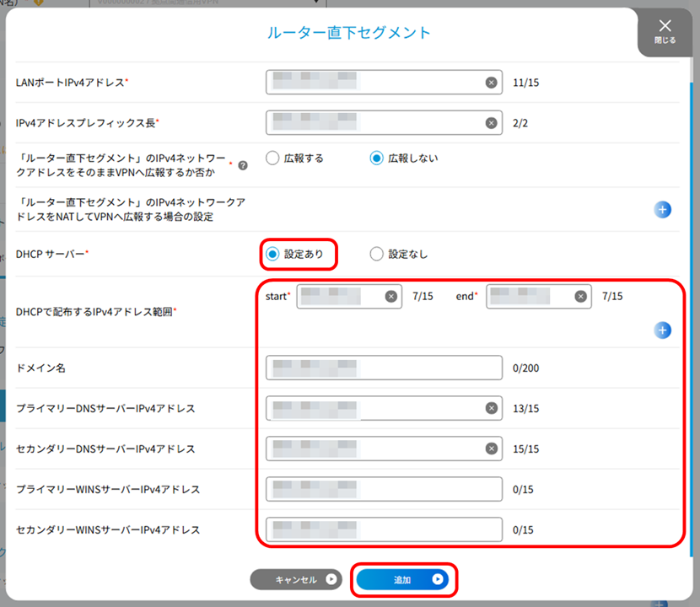The width and height of the screenshot is (700, 607).
Task: Focus DHCP end address input
Action: [539, 297]
